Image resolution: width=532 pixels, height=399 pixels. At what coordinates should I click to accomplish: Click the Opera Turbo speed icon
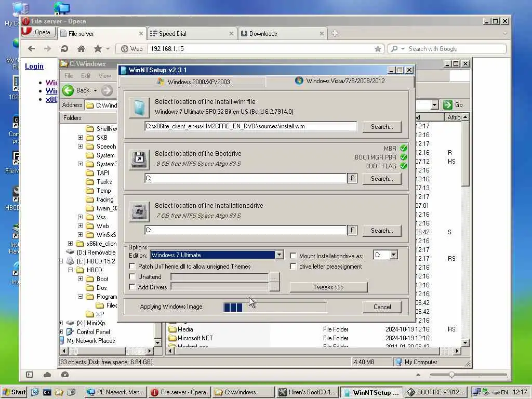tap(65, 375)
